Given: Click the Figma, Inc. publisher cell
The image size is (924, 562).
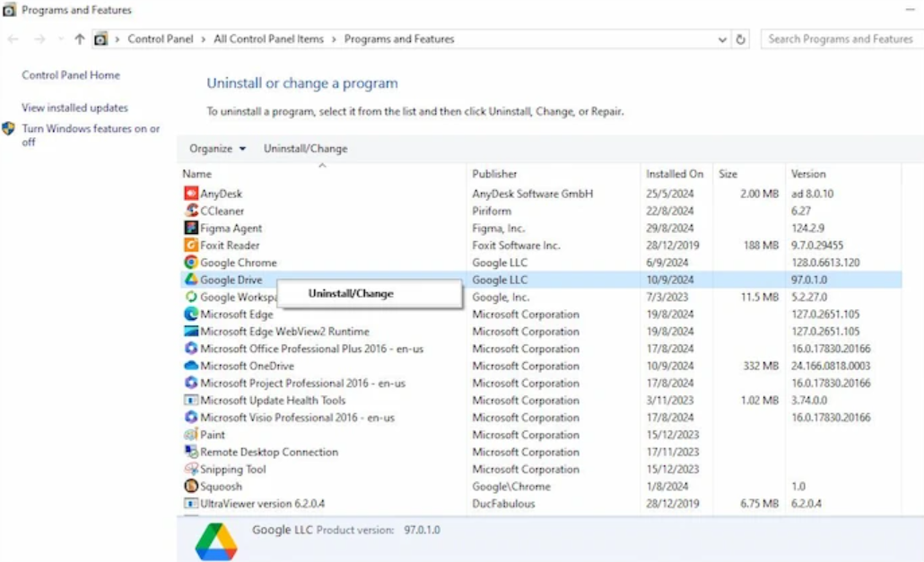Looking at the screenshot, I should [x=498, y=229].
